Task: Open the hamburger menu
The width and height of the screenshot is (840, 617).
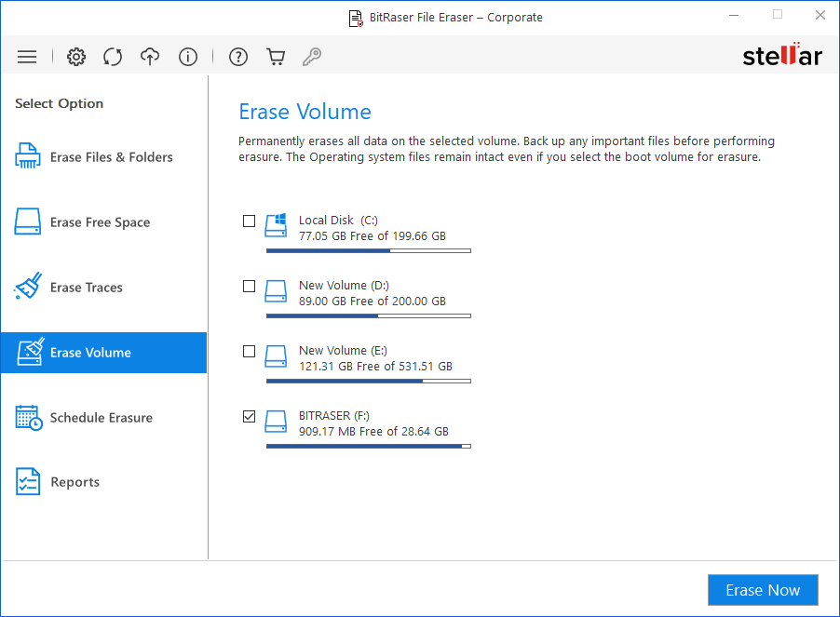Action: (x=27, y=57)
